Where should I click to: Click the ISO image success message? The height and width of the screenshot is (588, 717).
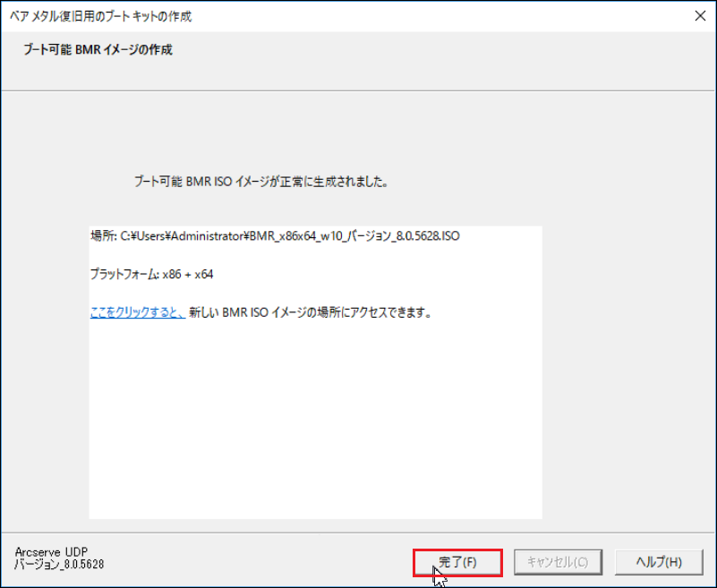(261, 182)
